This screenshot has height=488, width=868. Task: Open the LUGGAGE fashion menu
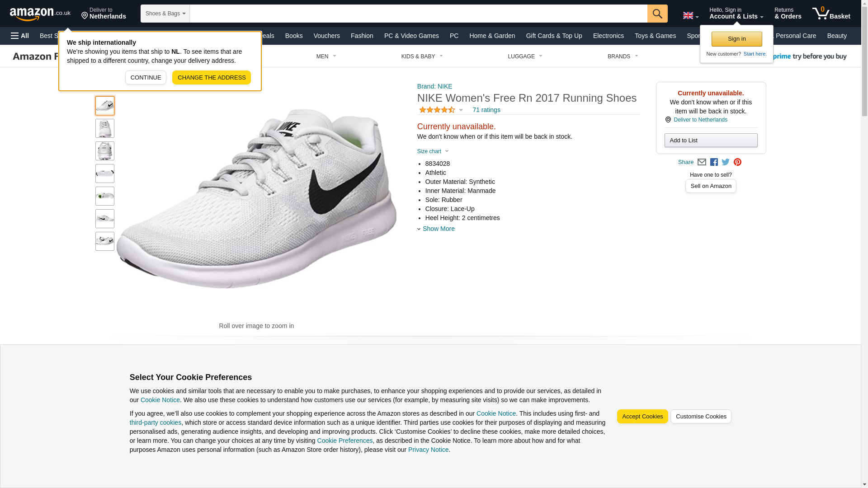pos(524,56)
